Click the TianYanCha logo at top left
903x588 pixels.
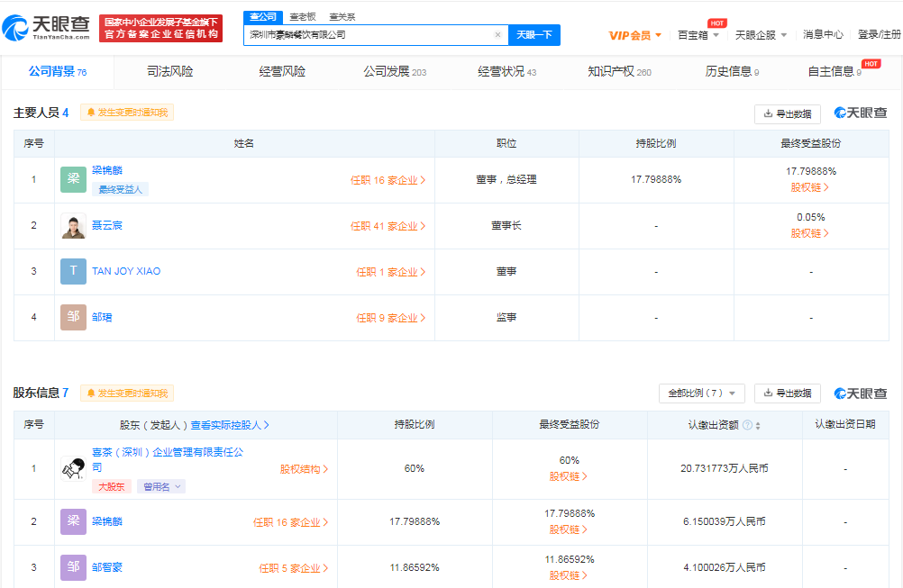(47, 27)
